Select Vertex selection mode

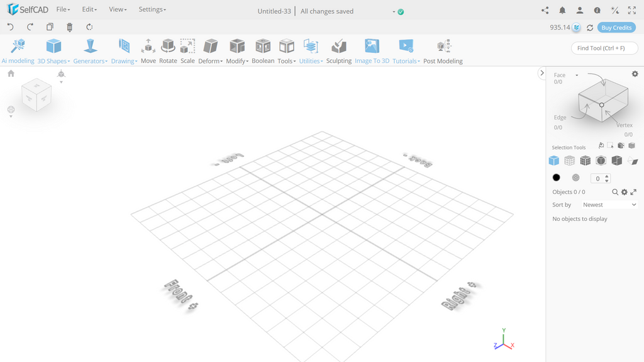[625, 125]
